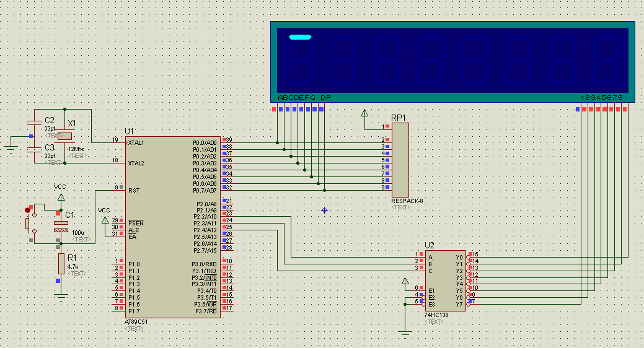
Task: Click the Y7 output label on U2
Action: click(459, 305)
